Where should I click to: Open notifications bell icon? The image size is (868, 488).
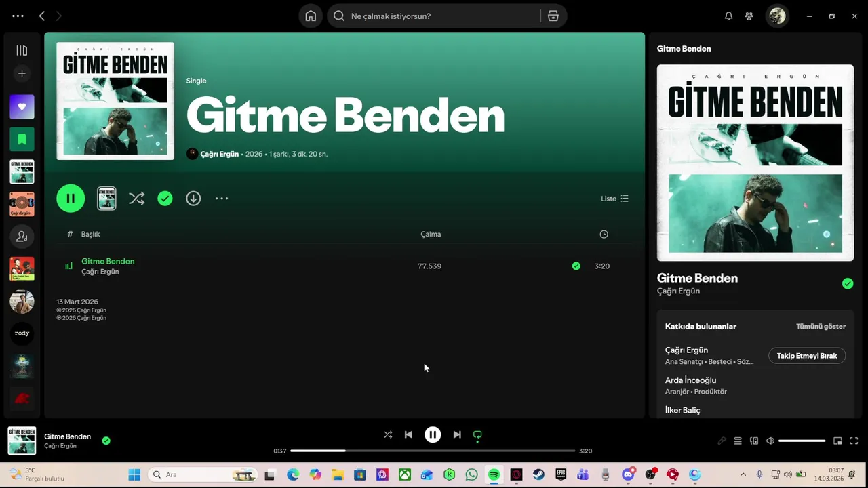pyautogui.click(x=728, y=16)
